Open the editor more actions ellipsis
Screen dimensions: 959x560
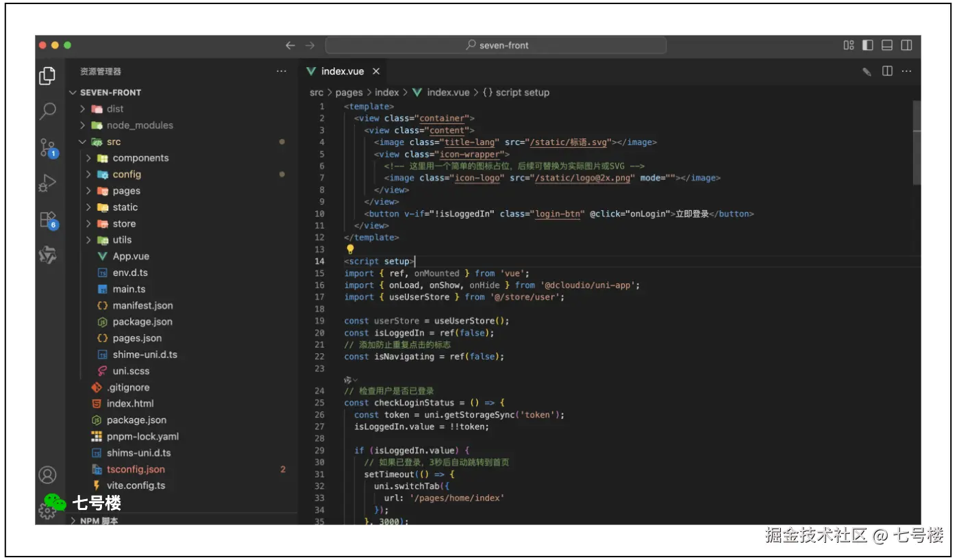pyautogui.click(x=906, y=71)
